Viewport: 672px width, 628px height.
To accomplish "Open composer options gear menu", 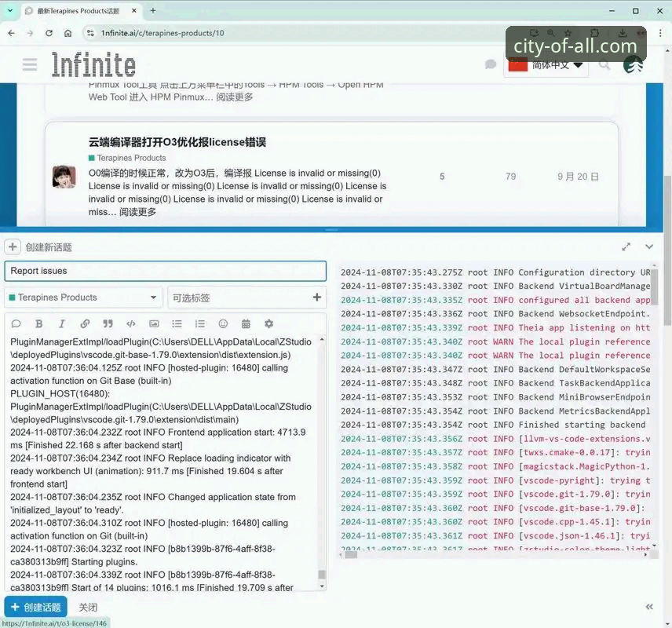I will pyautogui.click(x=268, y=324).
